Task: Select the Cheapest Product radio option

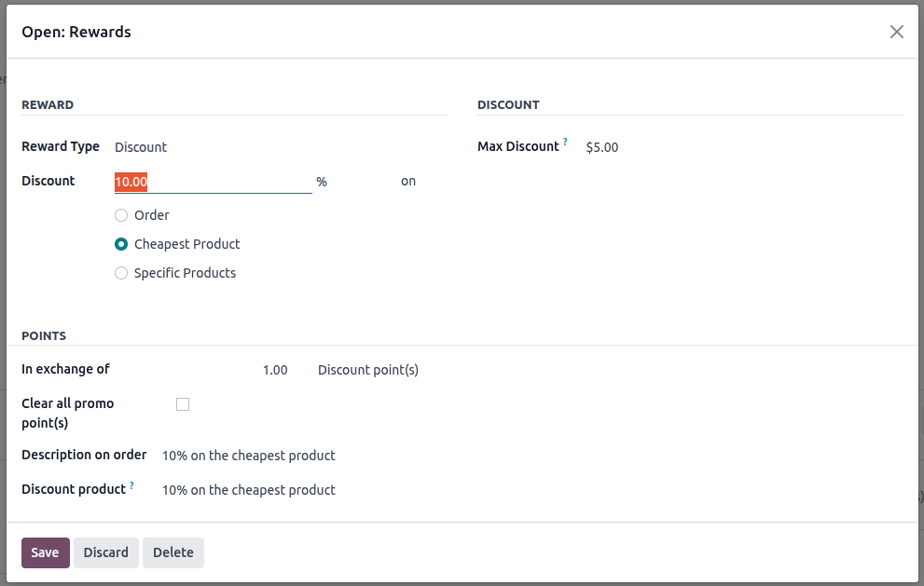Action: (121, 244)
